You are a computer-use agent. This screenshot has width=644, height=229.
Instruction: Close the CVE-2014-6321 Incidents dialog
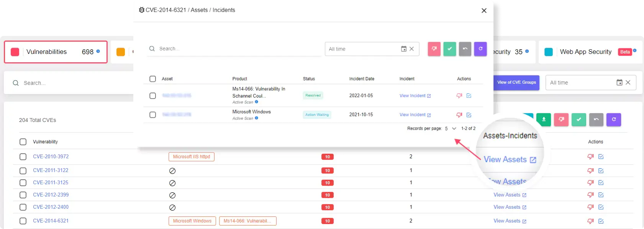[x=484, y=11]
